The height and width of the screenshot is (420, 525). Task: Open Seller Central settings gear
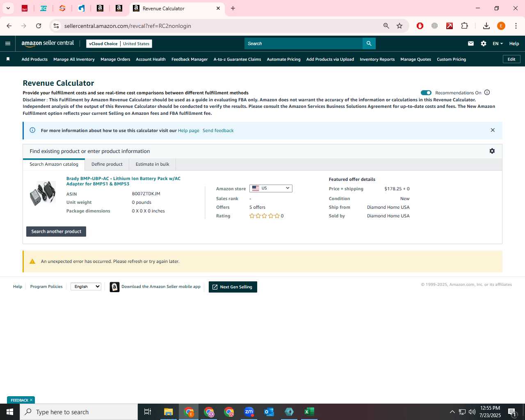tap(484, 43)
